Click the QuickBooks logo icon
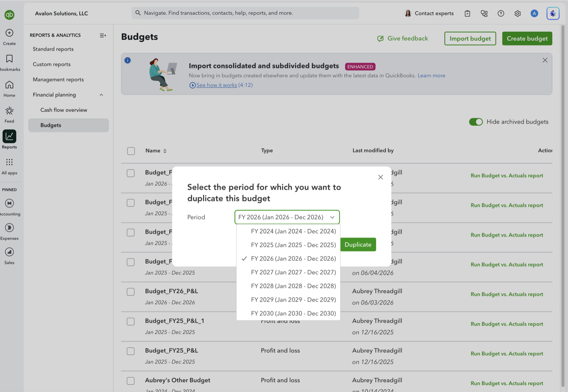 [9, 15]
